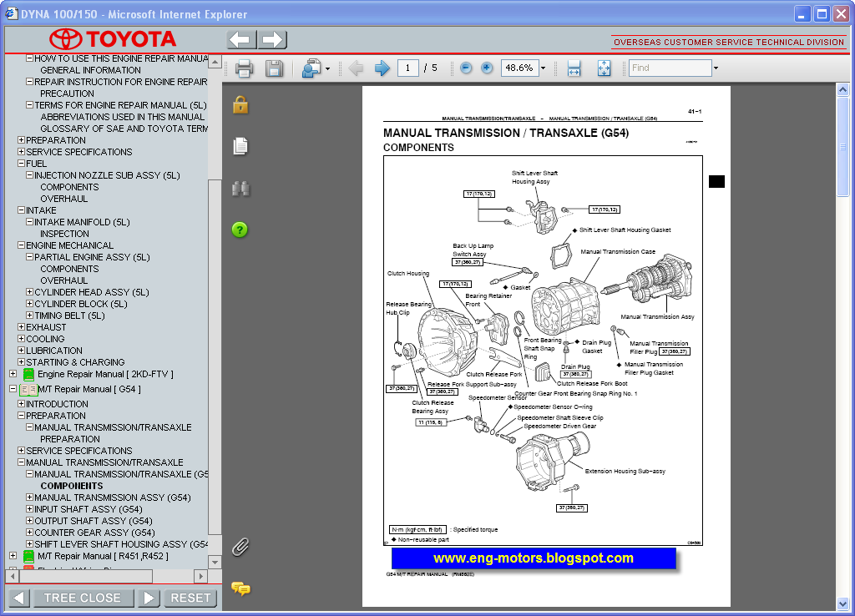Viewport: 855px width, 616px height.
Task: Open collaborate icon dropdown arrow
Action: [x=327, y=68]
